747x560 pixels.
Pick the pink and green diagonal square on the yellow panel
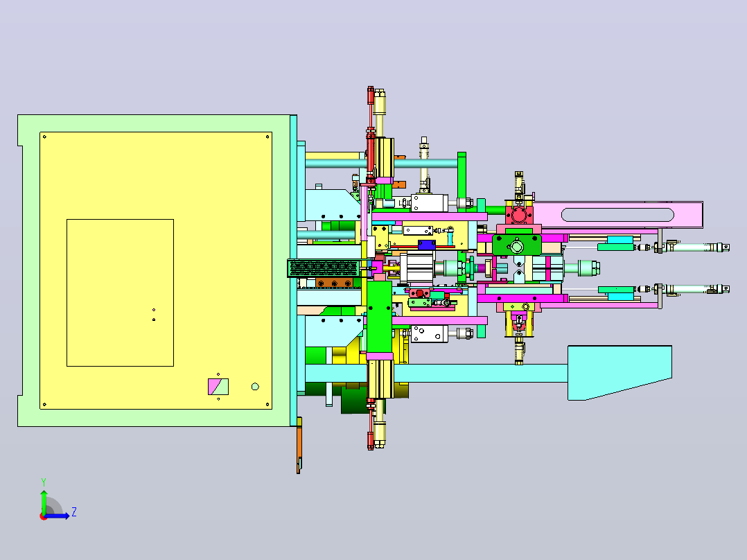click(218, 387)
